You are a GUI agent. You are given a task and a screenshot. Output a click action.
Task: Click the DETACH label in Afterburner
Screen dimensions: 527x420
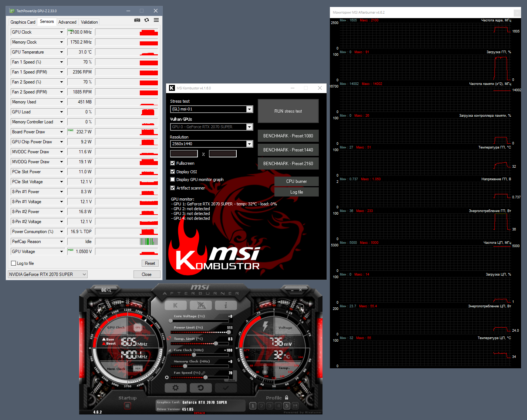click(199, 413)
